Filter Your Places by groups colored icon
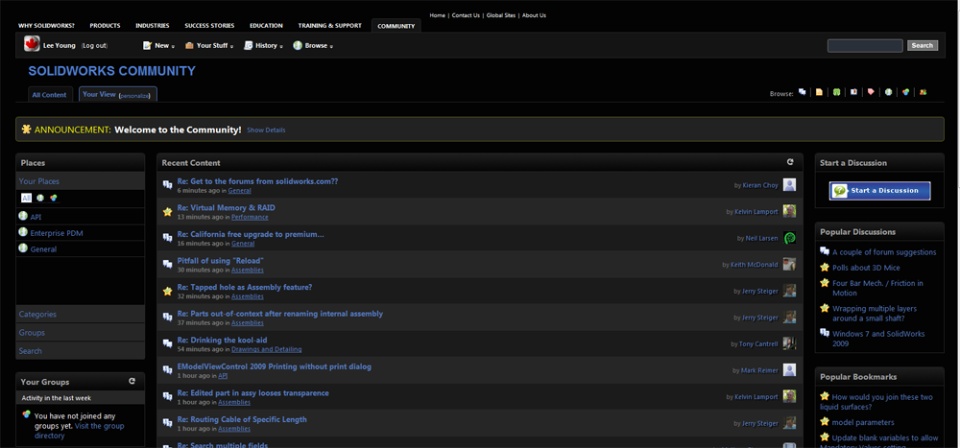This screenshot has height=448, width=960. point(53,198)
